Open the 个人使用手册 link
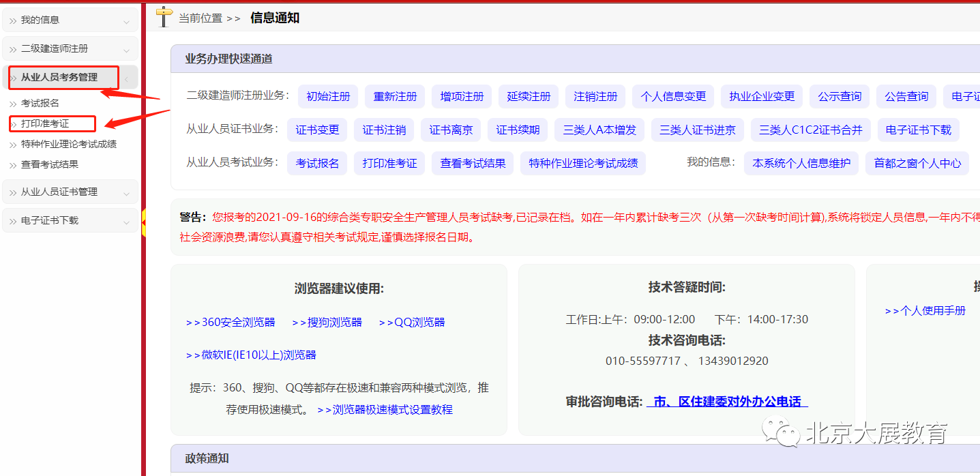This screenshot has height=476, width=980. tap(925, 311)
